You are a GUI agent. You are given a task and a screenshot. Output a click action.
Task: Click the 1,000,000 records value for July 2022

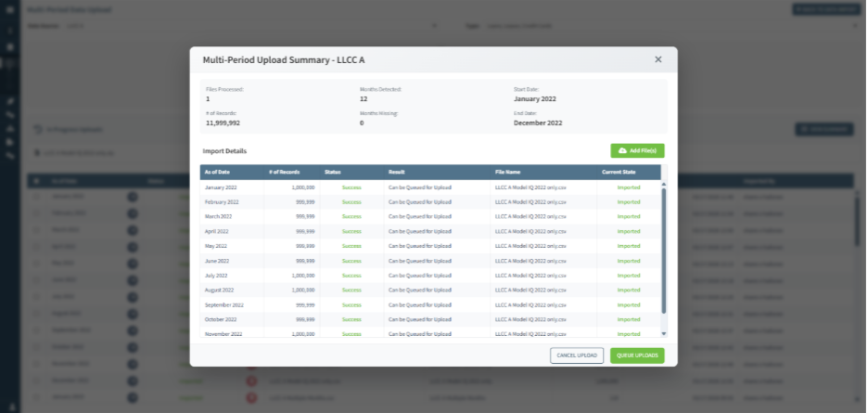(303, 276)
